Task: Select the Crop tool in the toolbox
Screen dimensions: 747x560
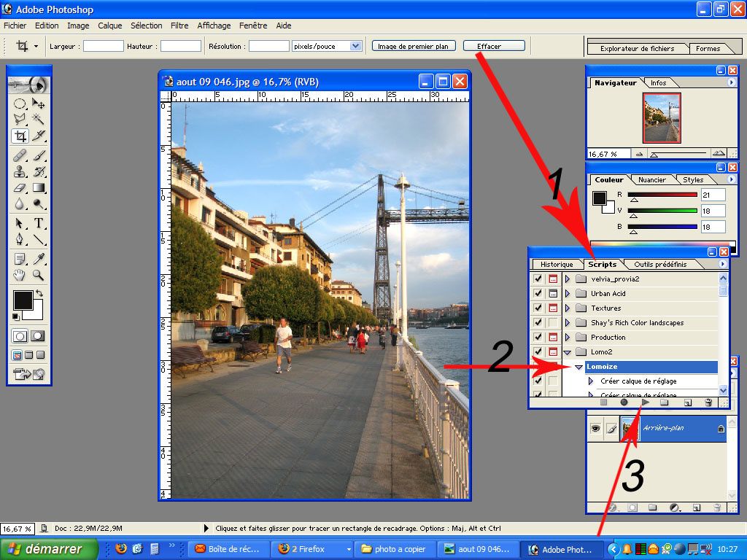Action: click(20, 136)
